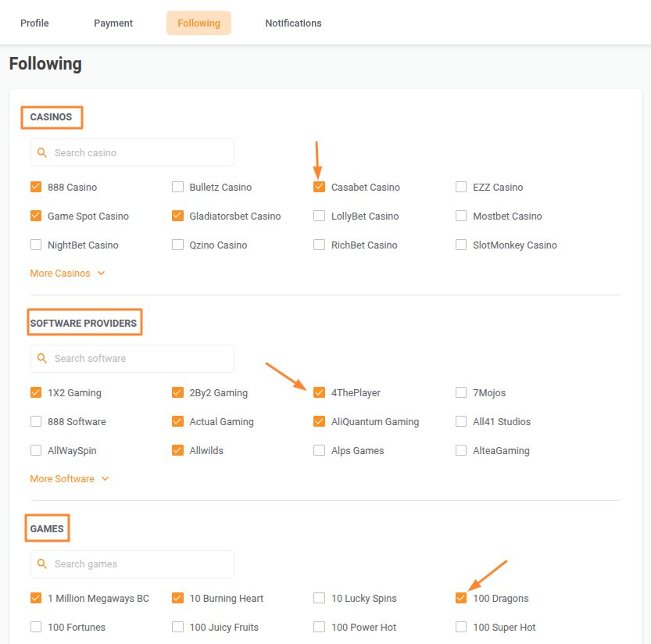Tick the LollyBet Casino checkbox
The width and height of the screenshot is (651, 644).
320,216
